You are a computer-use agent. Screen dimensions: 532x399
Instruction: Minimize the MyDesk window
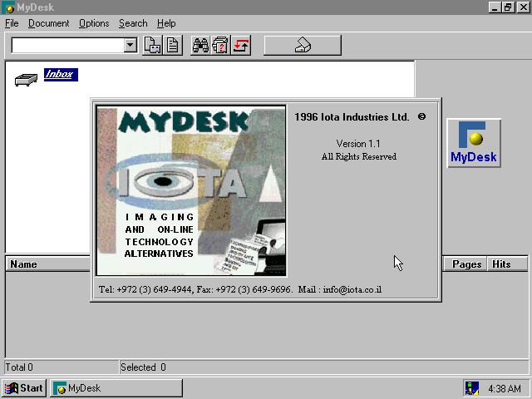495,7
